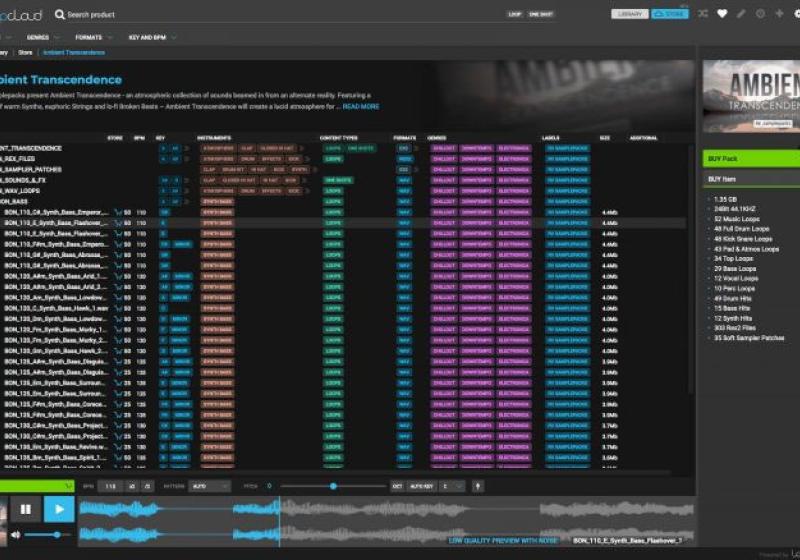Open favorites with the heart icon

[x=722, y=14]
